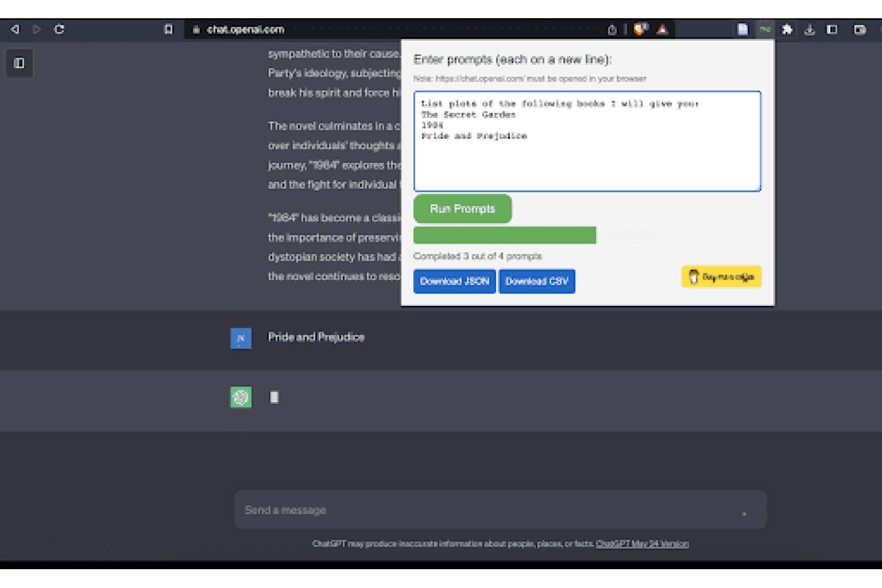The image size is (882, 588).
Task: Download results as JSON
Action: click(455, 281)
